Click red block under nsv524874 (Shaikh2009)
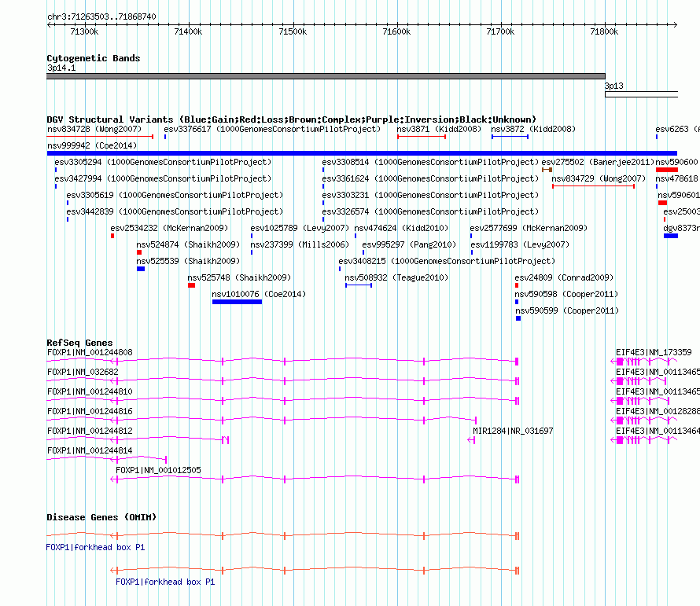The width and height of the screenshot is (700, 606). pyautogui.click(x=139, y=252)
